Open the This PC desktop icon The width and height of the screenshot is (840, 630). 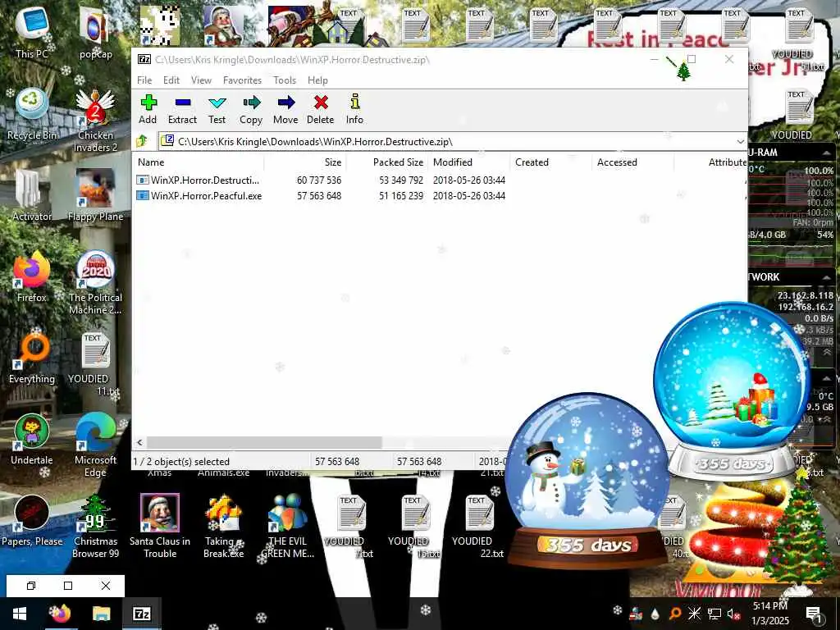click(x=32, y=33)
